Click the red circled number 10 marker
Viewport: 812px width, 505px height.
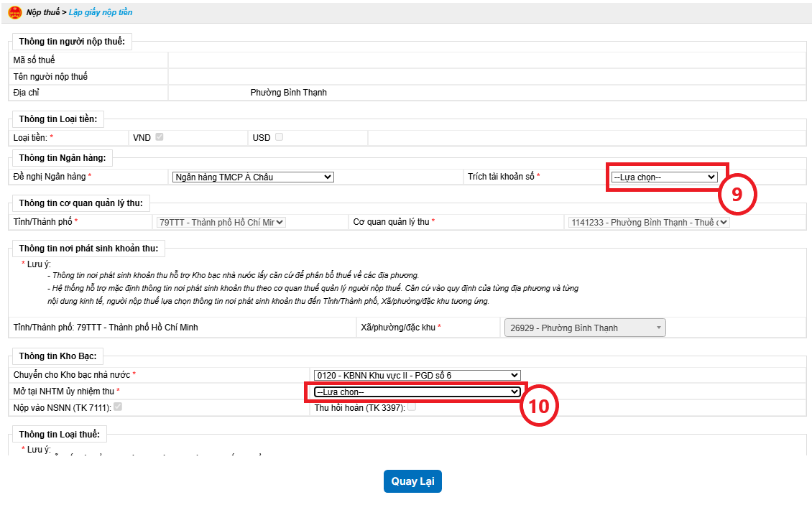click(538, 406)
